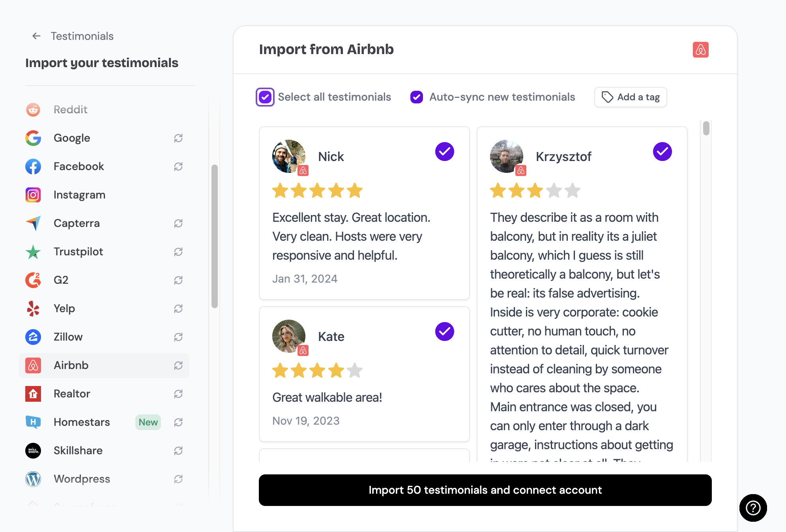Image resolution: width=786 pixels, height=532 pixels.
Task: Click Kate's four-star rating
Action: point(317,371)
